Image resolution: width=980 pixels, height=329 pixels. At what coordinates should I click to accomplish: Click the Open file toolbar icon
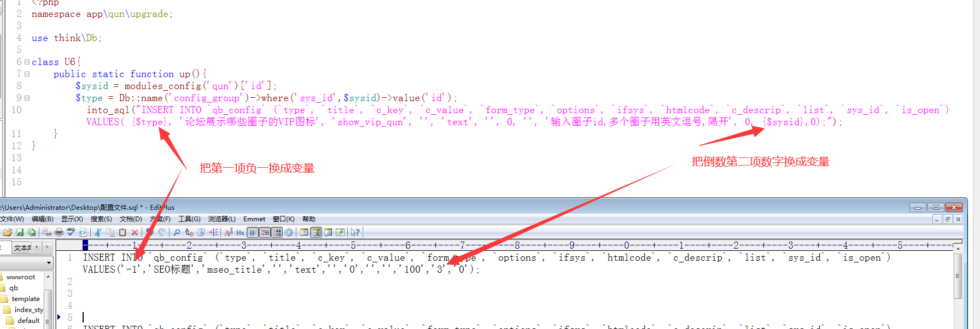(x=8, y=232)
